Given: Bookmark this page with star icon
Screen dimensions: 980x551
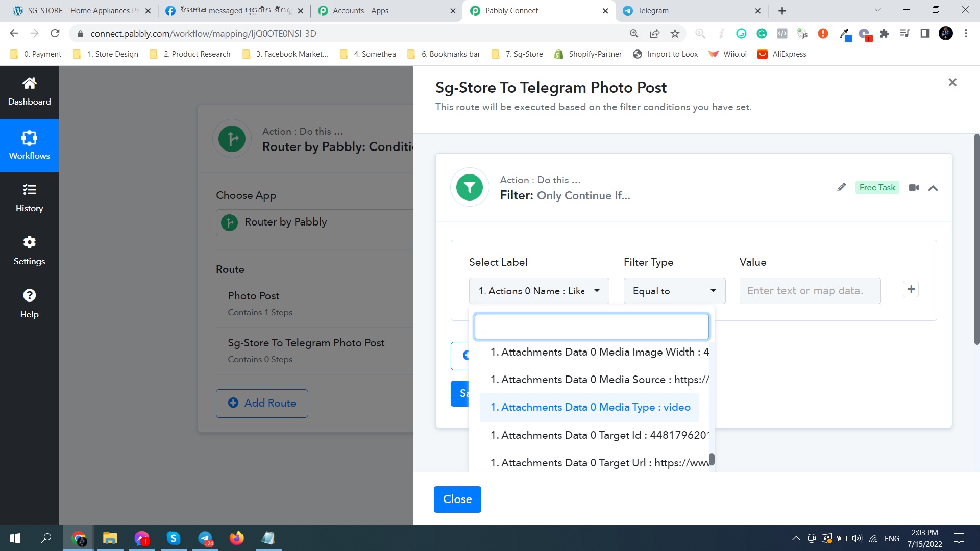Looking at the screenshot, I should (675, 34).
